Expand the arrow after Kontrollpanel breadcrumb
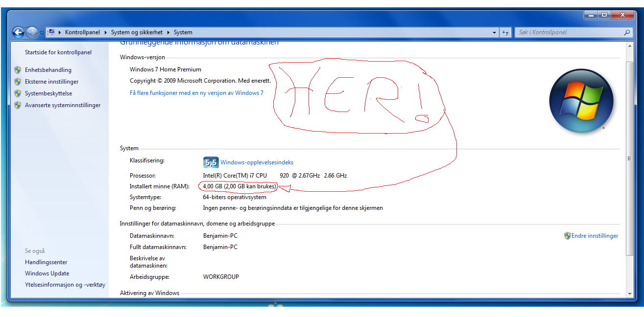The height and width of the screenshot is (317, 644). [x=105, y=32]
